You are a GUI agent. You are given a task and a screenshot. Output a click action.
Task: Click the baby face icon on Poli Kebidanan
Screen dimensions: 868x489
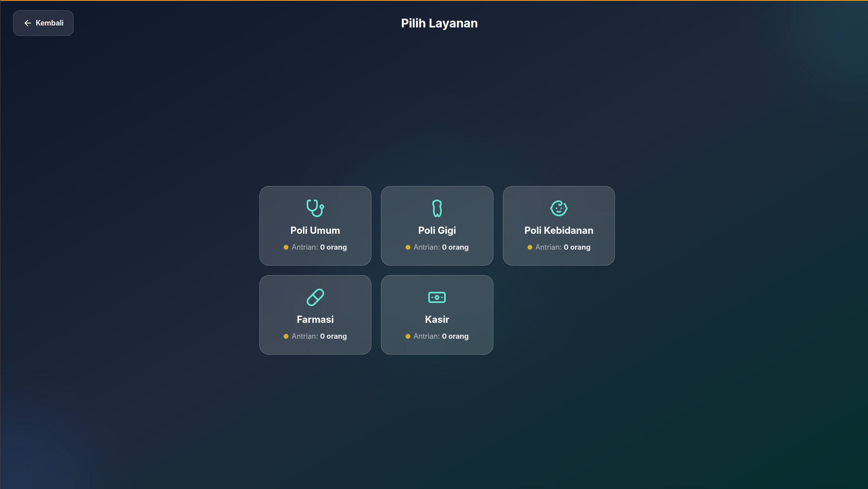[x=559, y=208]
